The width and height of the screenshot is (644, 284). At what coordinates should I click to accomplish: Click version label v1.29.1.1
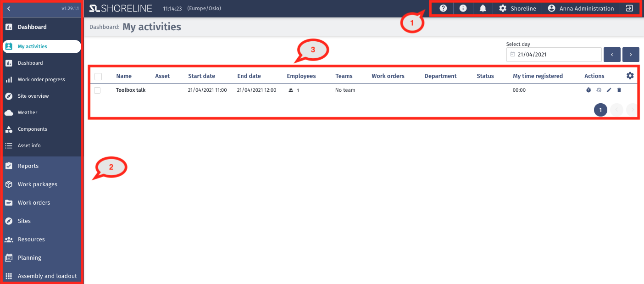[x=71, y=9]
